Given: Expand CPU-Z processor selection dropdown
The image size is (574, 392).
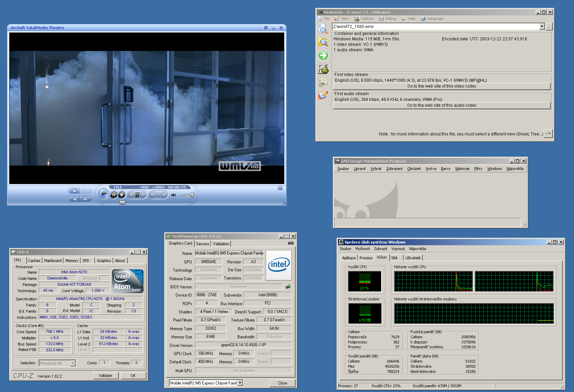Looking at the screenshot, I should coord(73,363).
